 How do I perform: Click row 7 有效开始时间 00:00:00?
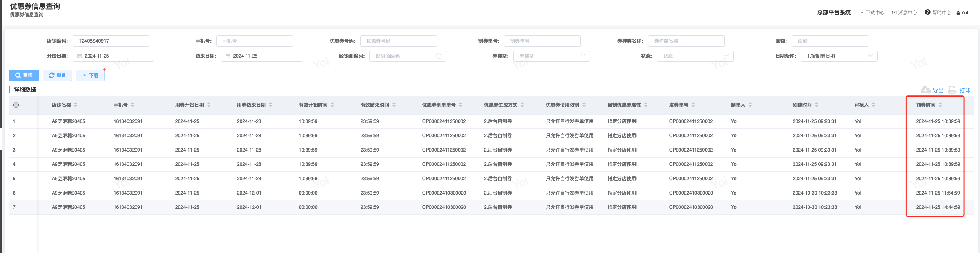point(308,207)
